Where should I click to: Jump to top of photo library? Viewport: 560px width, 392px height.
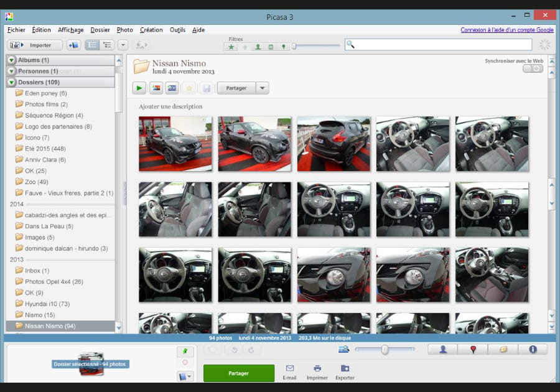552,62
